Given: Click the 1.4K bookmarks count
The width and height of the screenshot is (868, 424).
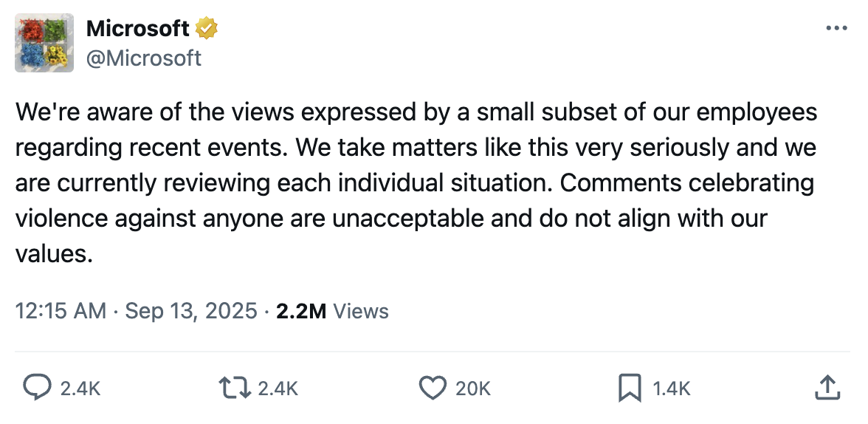Looking at the screenshot, I should (x=671, y=389).
